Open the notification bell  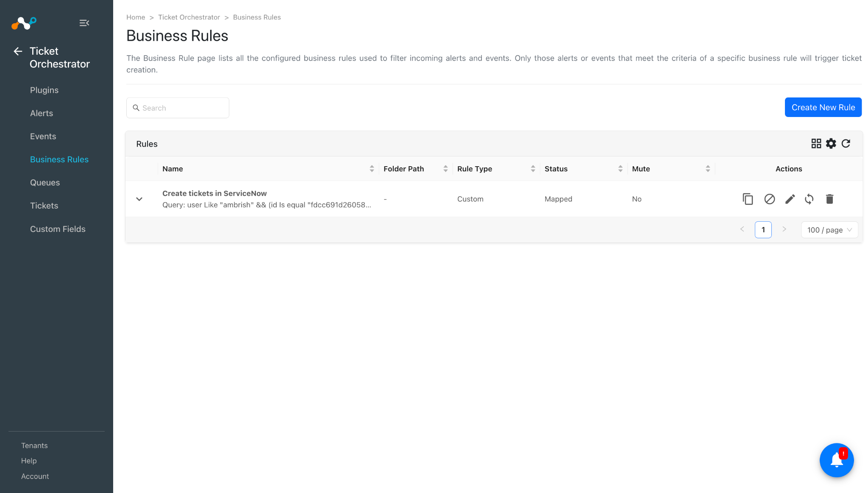(837, 460)
